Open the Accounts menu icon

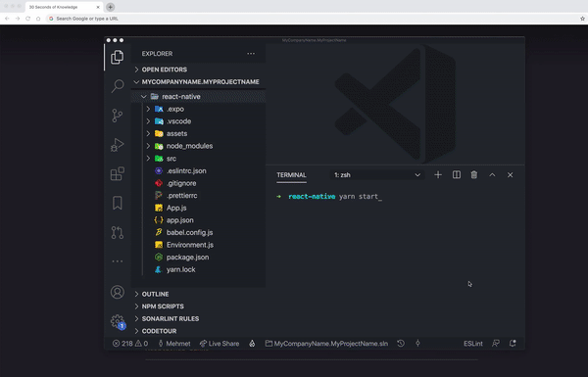pos(117,292)
